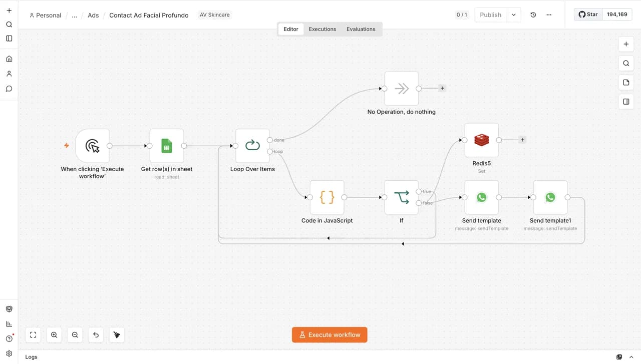Click the plus icon in the left sidebar
Image resolution: width=641 pixels, height=364 pixels.
(x=9, y=10)
